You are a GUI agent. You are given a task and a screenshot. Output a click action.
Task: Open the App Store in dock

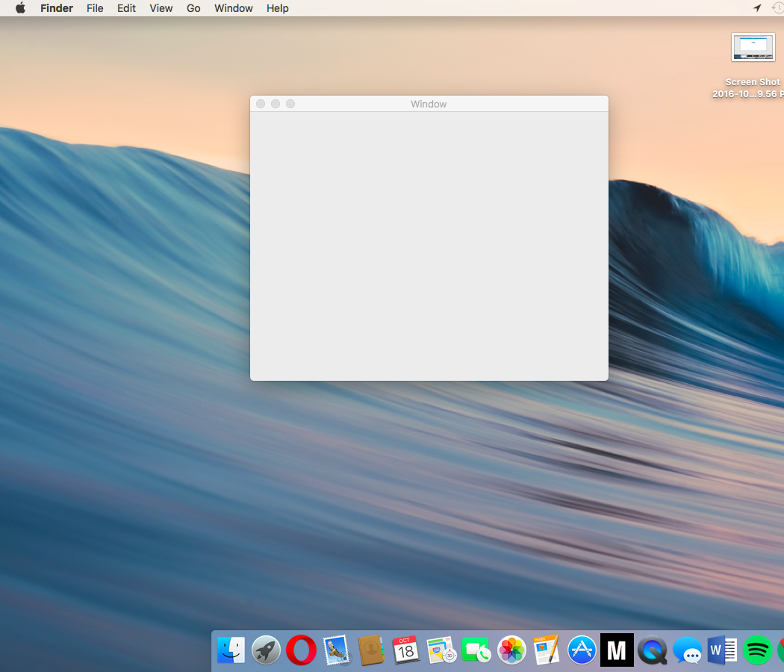coord(582,650)
